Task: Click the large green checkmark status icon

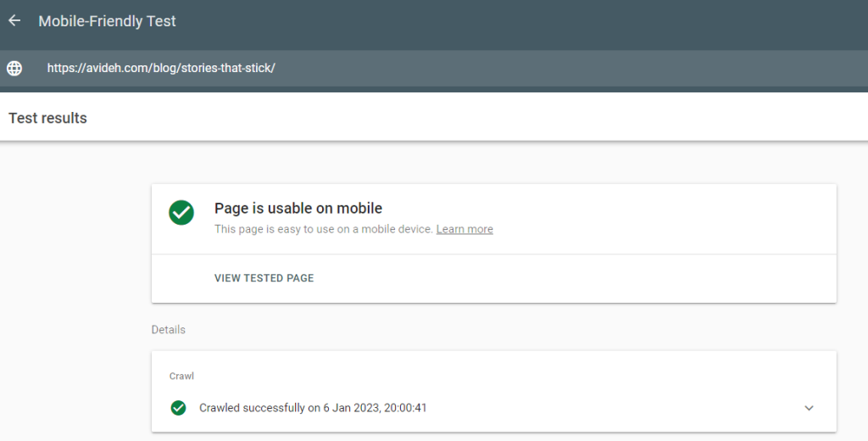Action: pos(181,213)
